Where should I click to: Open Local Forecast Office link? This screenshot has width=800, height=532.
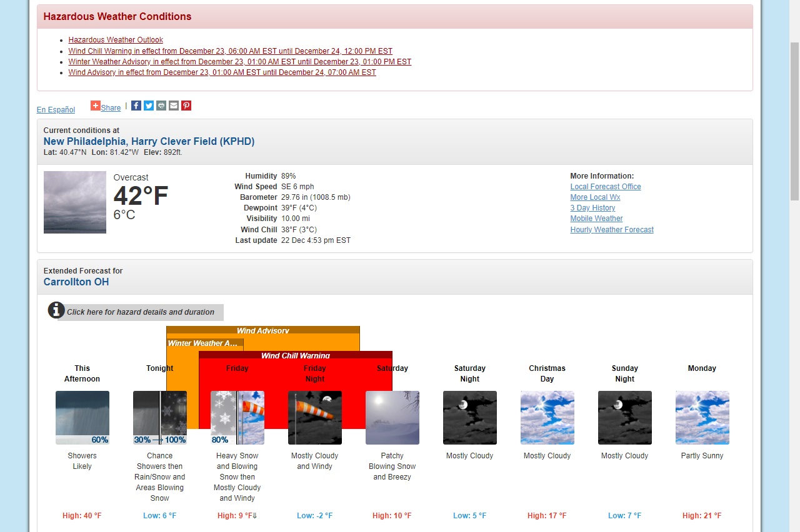click(x=606, y=187)
